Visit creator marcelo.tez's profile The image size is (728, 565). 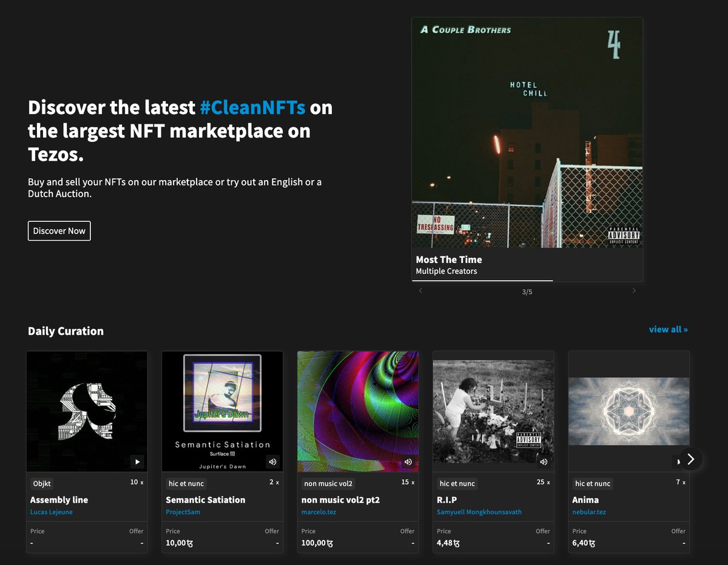pos(318,512)
